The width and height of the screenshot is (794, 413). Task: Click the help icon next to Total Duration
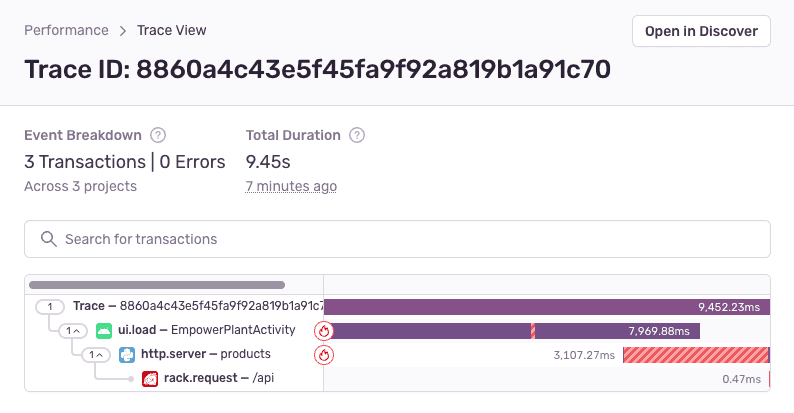(x=357, y=135)
